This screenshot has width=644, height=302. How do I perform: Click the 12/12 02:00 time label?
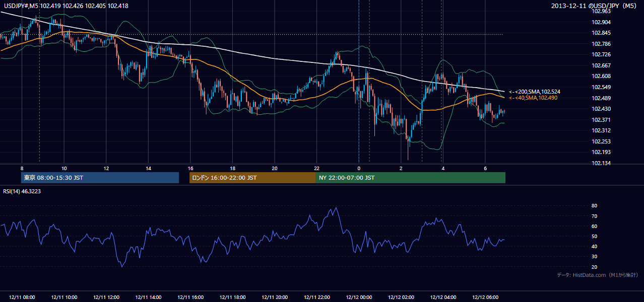point(401,297)
